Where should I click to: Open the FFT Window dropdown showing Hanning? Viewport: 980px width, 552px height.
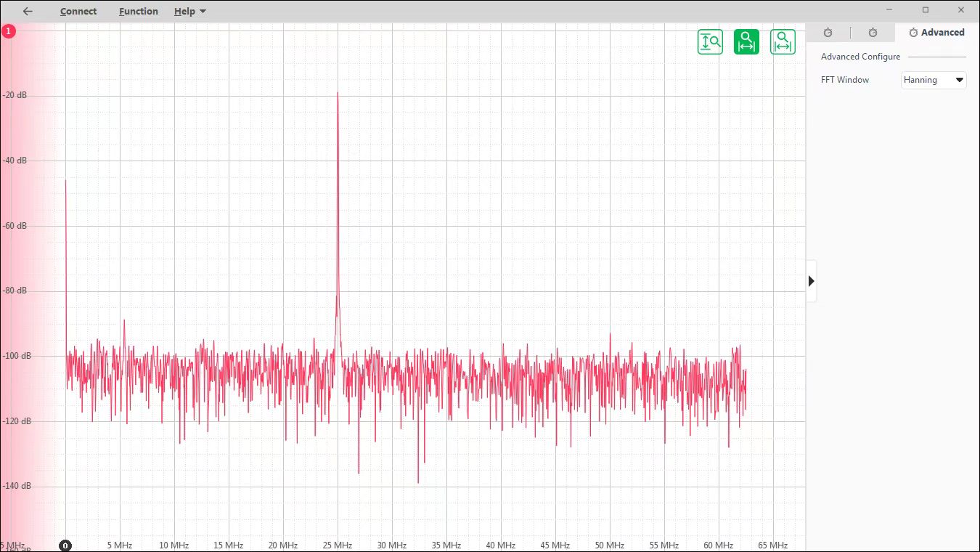pos(934,80)
